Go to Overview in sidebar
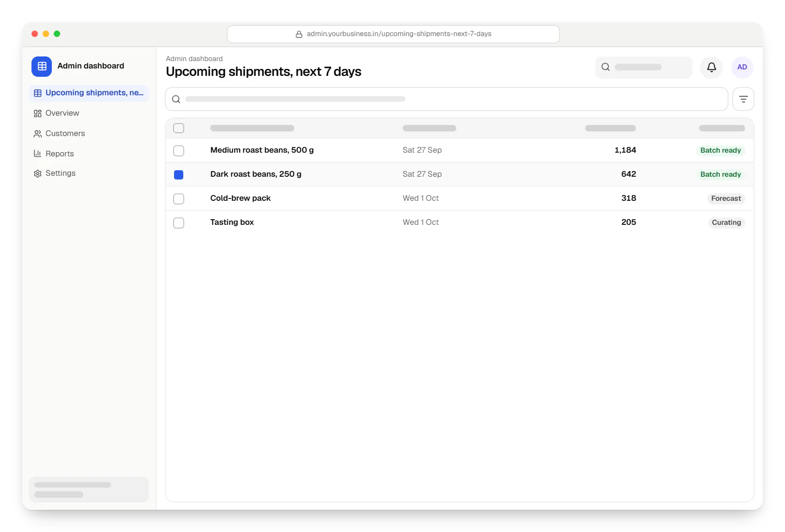The image size is (785, 532). pos(89,113)
